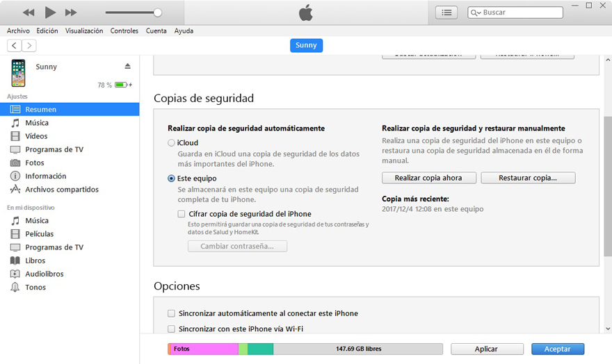Viewport: 612px width, 364px height.
Task: Click Restaurar copia button
Action: click(528, 178)
